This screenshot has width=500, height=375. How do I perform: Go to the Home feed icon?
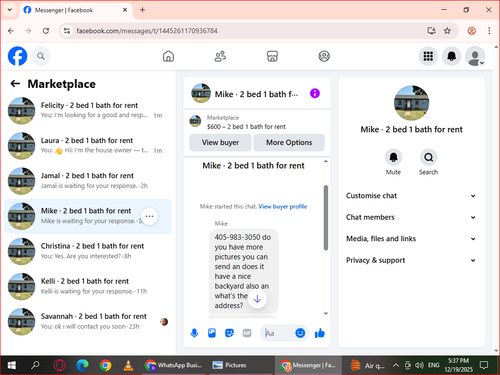coord(168,56)
